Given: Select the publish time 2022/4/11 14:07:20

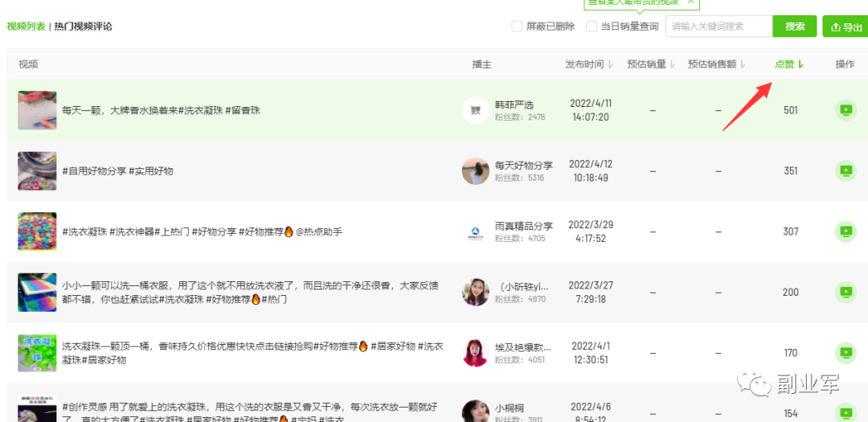Looking at the screenshot, I should (x=591, y=110).
